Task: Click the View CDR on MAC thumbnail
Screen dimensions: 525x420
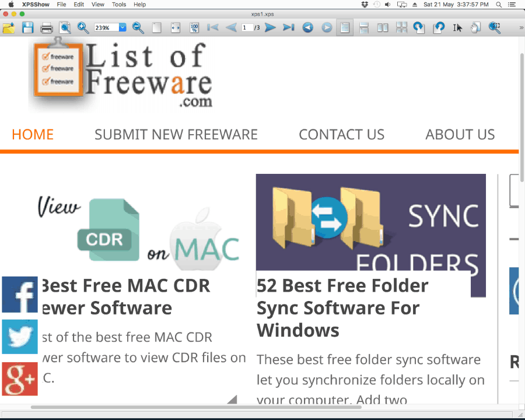Action: click(x=138, y=233)
